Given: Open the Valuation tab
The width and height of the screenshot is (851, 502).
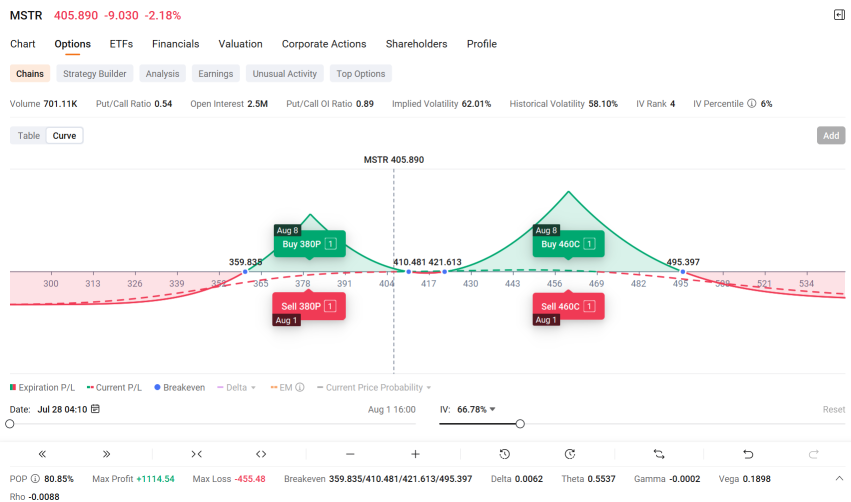Looking at the screenshot, I should 240,44.
